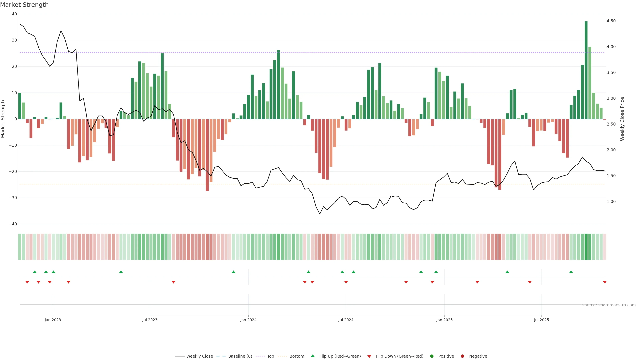Screen dimensions: 644x362
Task: Click the Flip Up green triangle legend icon
Action: (x=312, y=356)
